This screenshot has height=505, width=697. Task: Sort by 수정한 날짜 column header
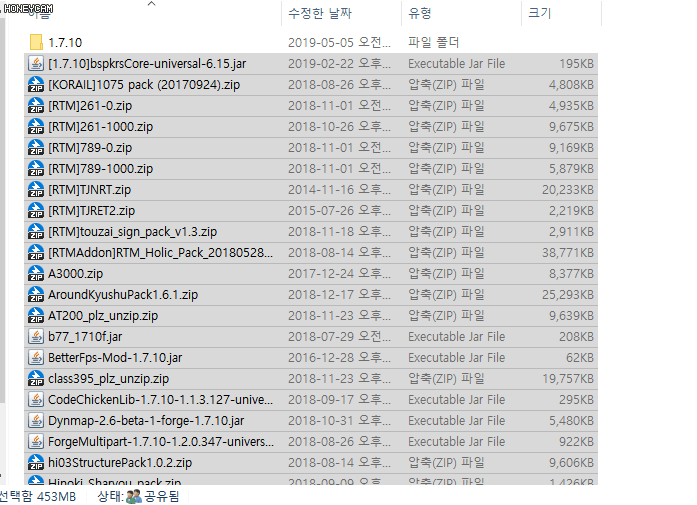[320, 13]
